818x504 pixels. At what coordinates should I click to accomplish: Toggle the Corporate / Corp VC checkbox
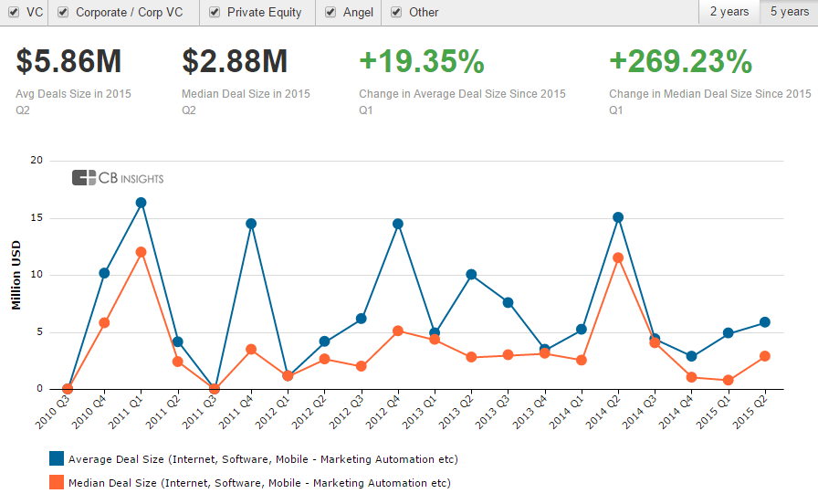[62, 13]
